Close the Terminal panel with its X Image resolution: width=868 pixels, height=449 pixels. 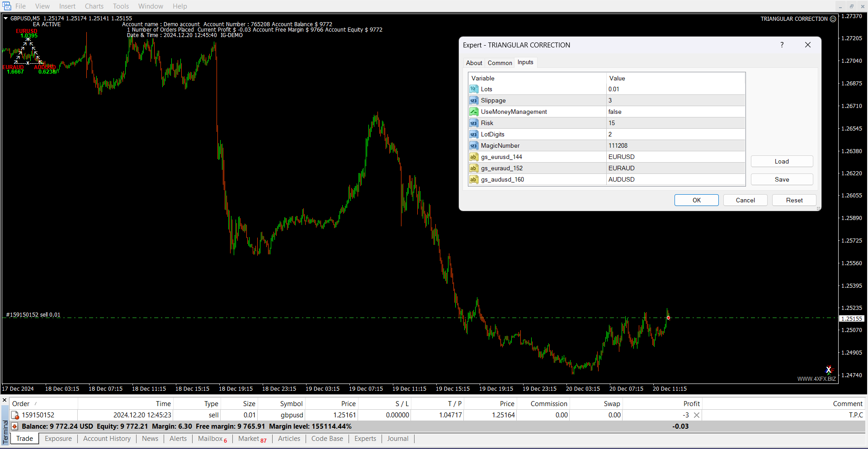click(5, 400)
